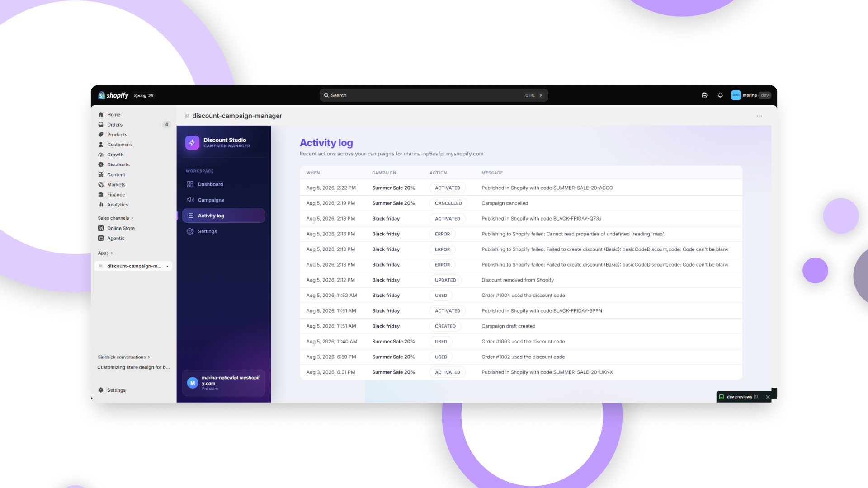Expand the Sales channels section

[x=116, y=218]
